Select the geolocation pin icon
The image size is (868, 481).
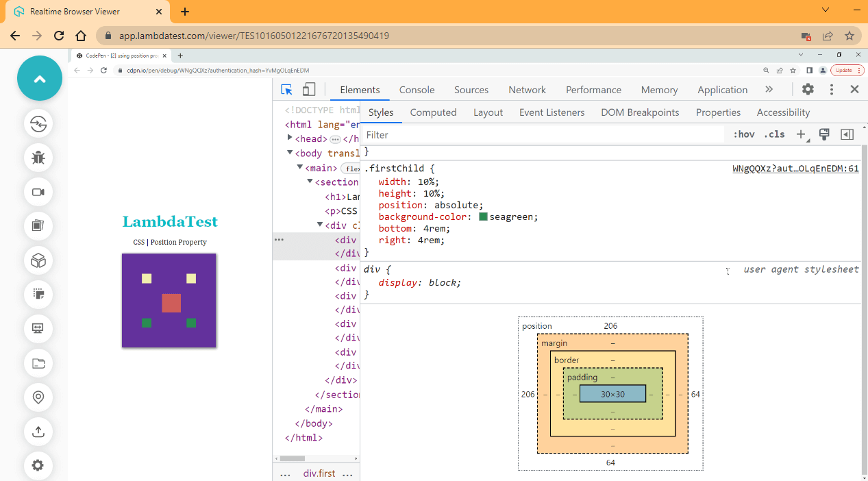(x=38, y=397)
